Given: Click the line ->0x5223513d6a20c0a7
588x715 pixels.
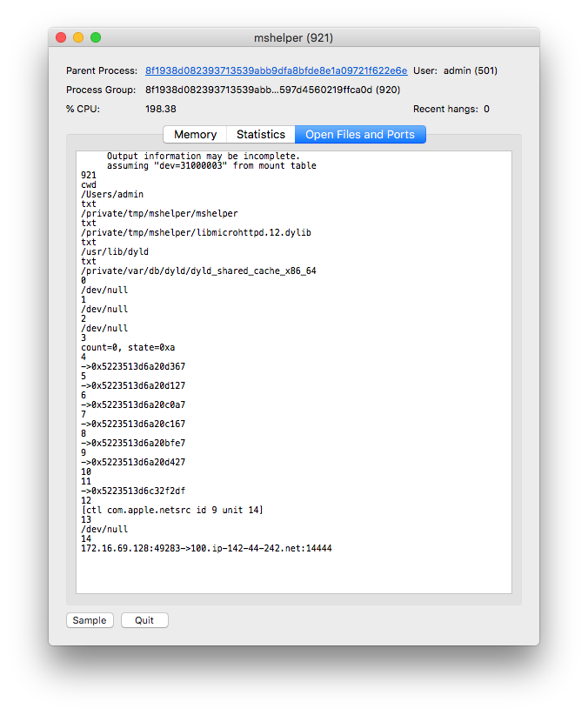Looking at the screenshot, I should click(133, 405).
